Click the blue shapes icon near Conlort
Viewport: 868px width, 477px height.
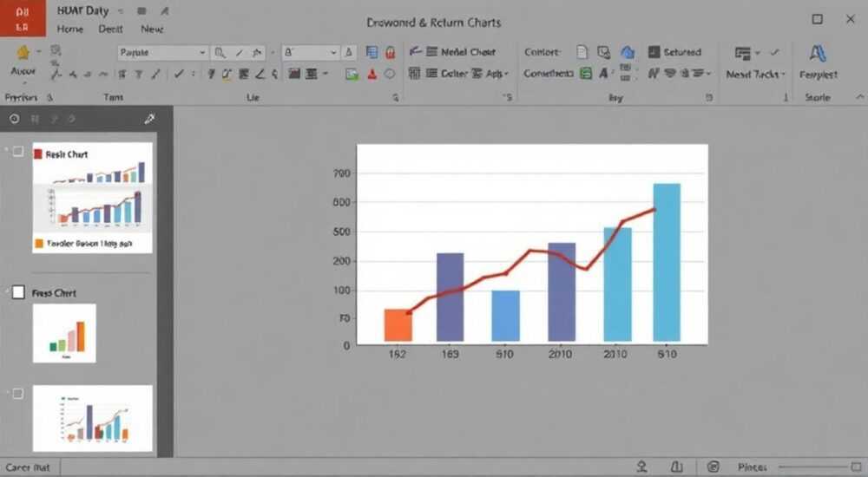[628, 53]
